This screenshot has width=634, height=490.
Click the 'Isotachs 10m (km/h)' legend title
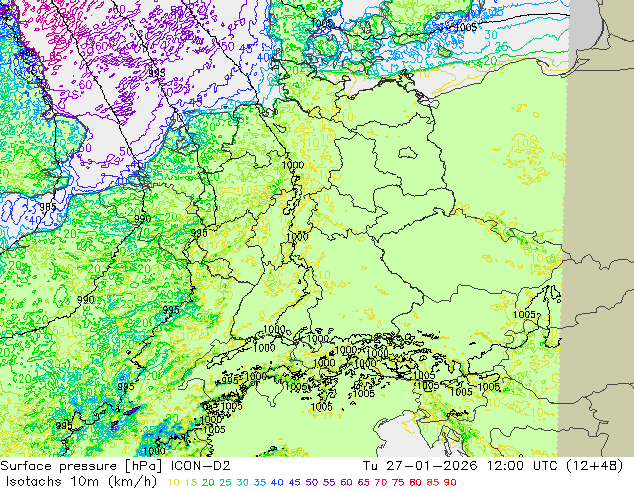click(81, 482)
